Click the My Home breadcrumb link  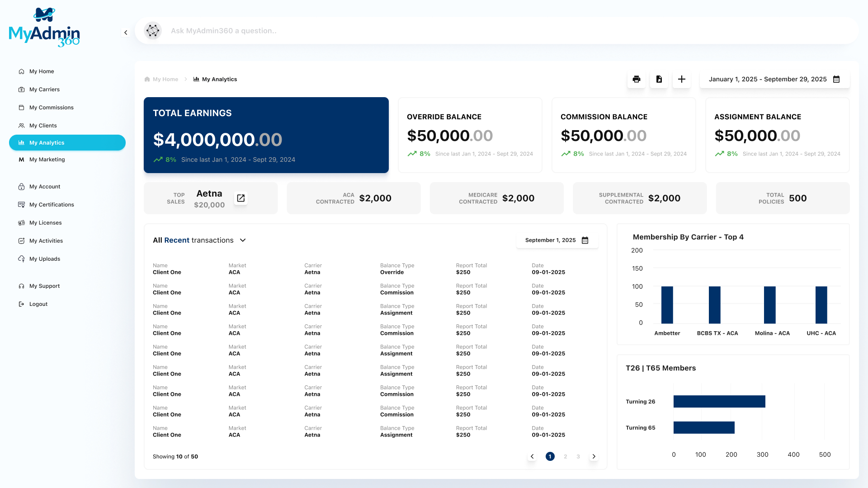pos(165,79)
